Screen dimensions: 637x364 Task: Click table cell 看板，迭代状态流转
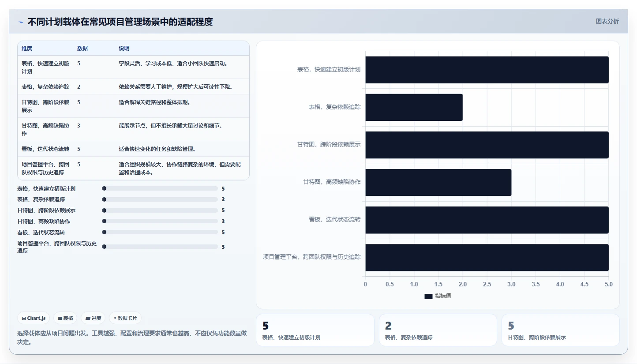point(45,149)
